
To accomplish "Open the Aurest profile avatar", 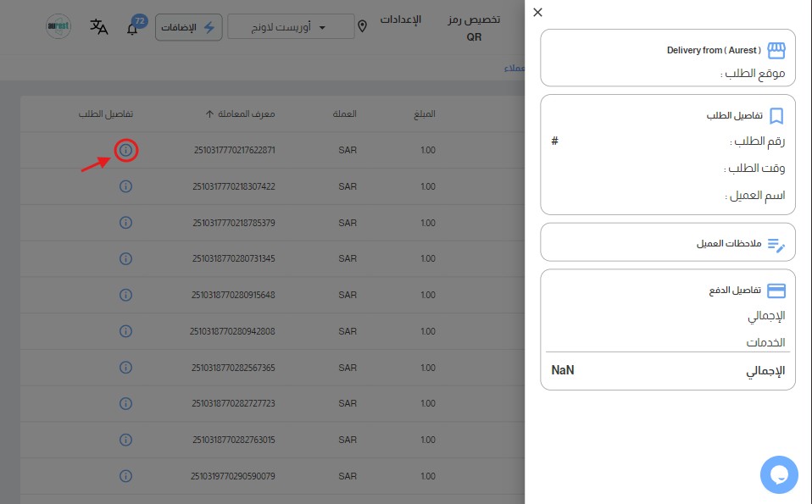I will (58, 26).
